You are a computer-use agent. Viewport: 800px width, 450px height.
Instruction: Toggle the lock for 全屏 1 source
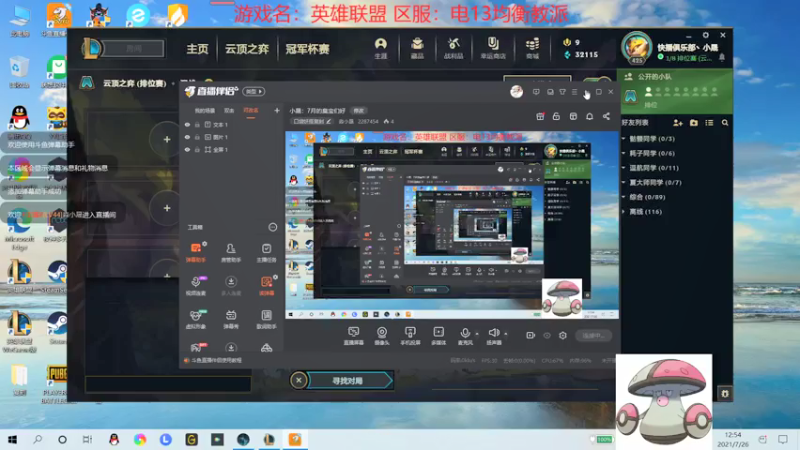[x=197, y=149]
